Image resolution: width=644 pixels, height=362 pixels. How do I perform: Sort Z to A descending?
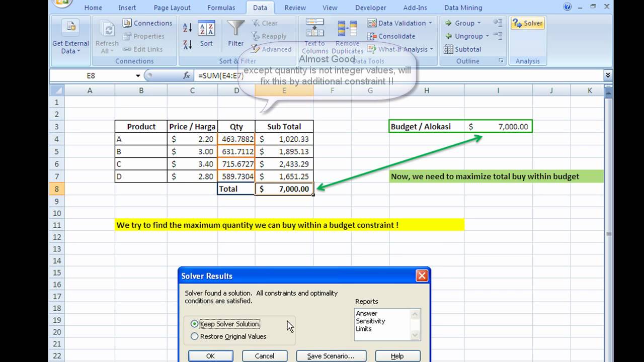point(187,44)
